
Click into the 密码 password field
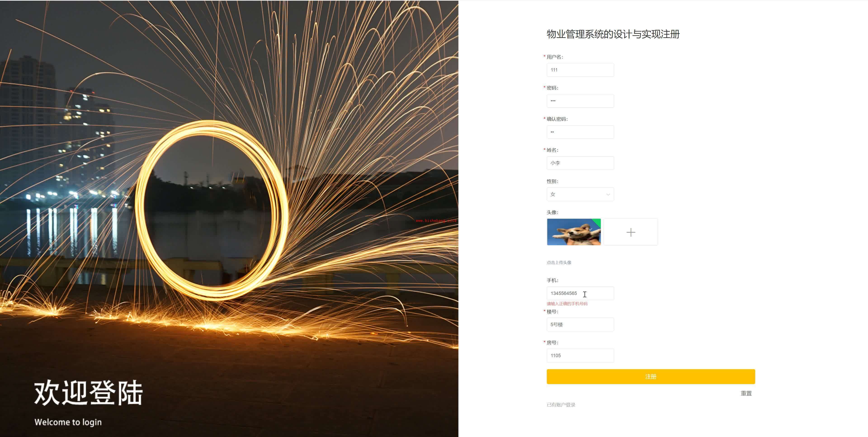click(580, 101)
